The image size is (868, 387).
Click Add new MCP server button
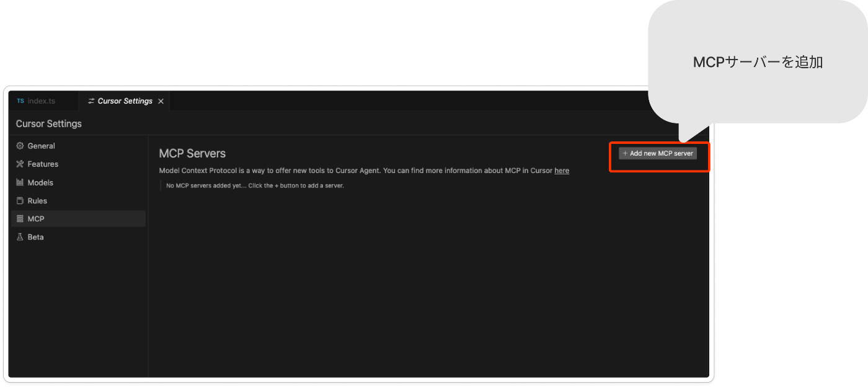point(658,153)
